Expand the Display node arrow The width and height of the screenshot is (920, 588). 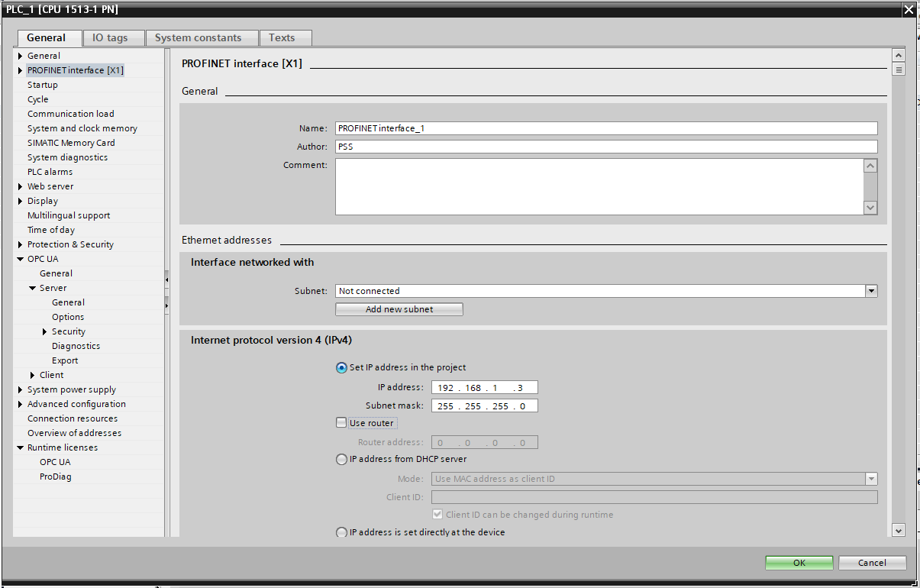[21, 201]
